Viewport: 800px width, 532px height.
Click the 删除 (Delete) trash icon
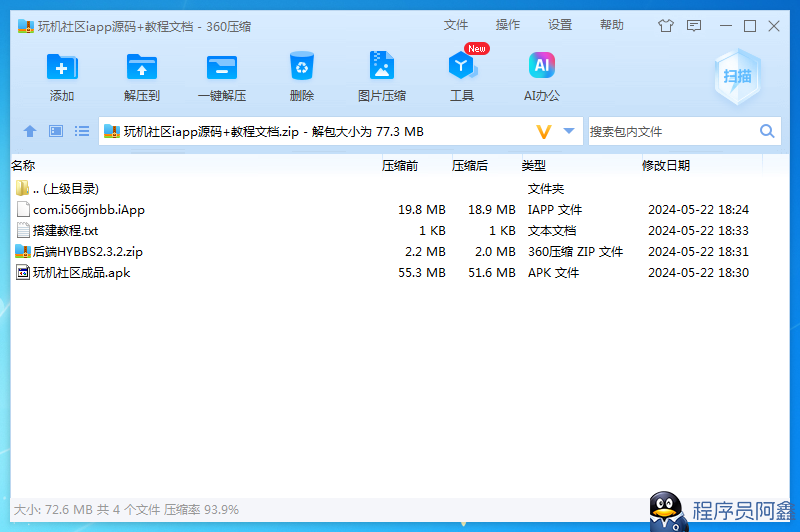pos(302,66)
